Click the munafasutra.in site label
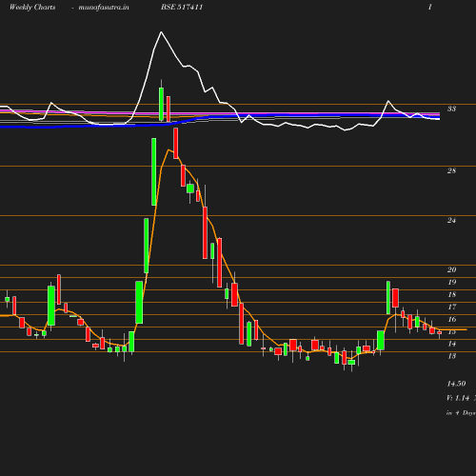 [x=104, y=8]
